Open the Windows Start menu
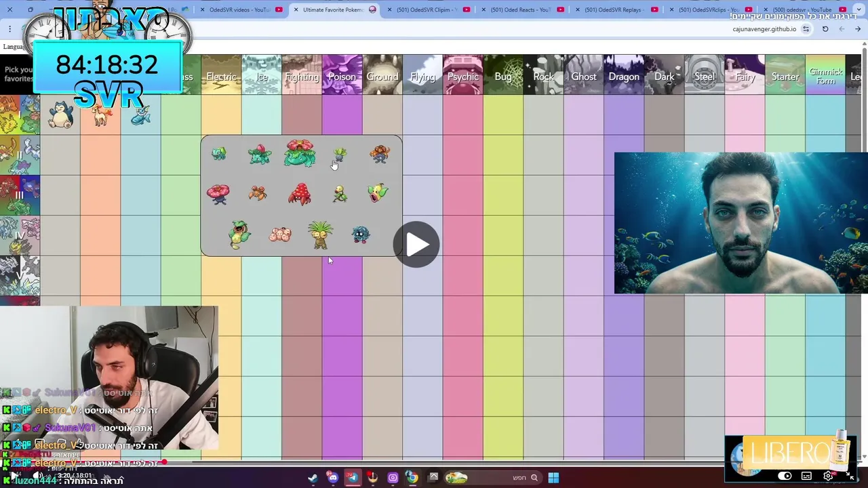Image resolution: width=868 pixels, height=488 pixels. point(553,477)
